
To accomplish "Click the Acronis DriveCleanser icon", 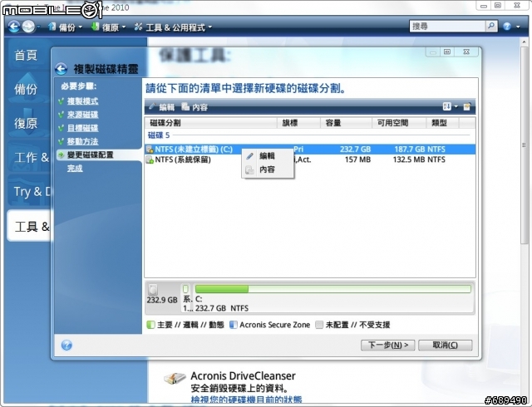I will click(175, 378).
